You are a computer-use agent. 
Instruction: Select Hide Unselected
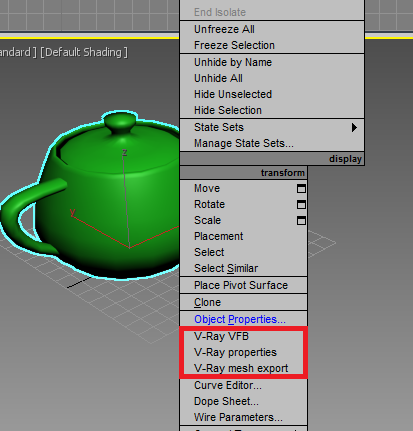pyautogui.click(x=272, y=94)
